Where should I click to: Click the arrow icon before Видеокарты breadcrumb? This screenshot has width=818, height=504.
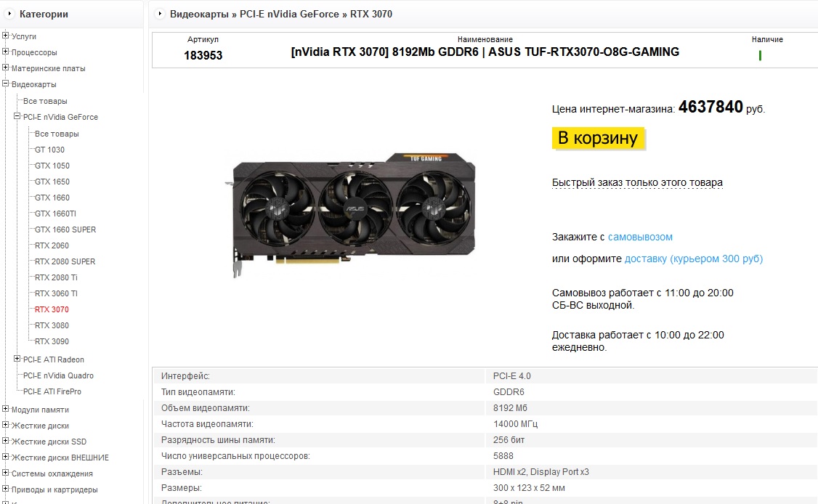point(160,14)
